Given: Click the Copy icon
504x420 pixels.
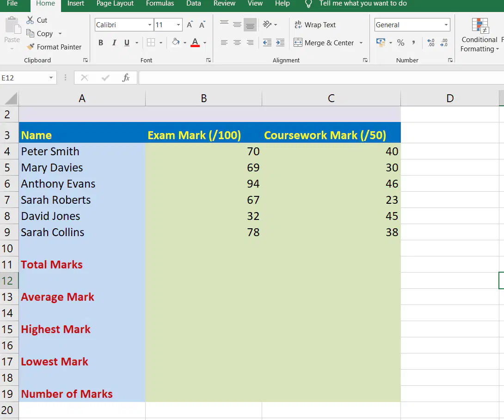Looking at the screenshot, I should click(30, 33).
